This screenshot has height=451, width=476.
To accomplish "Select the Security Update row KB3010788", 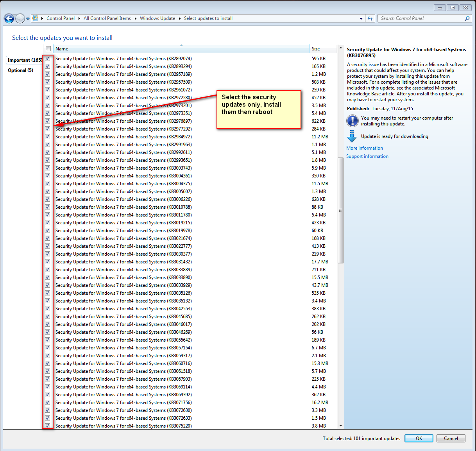I will (x=191, y=207).
